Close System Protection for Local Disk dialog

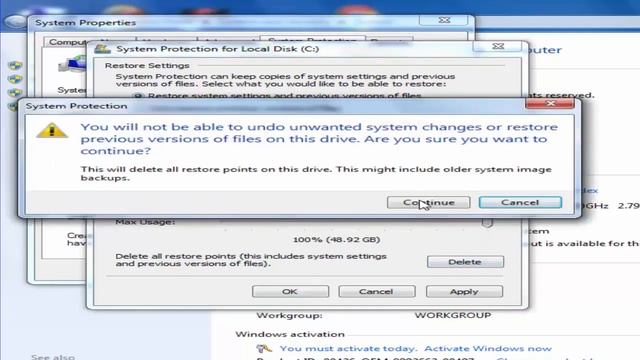pyautogui.click(x=498, y=46)
